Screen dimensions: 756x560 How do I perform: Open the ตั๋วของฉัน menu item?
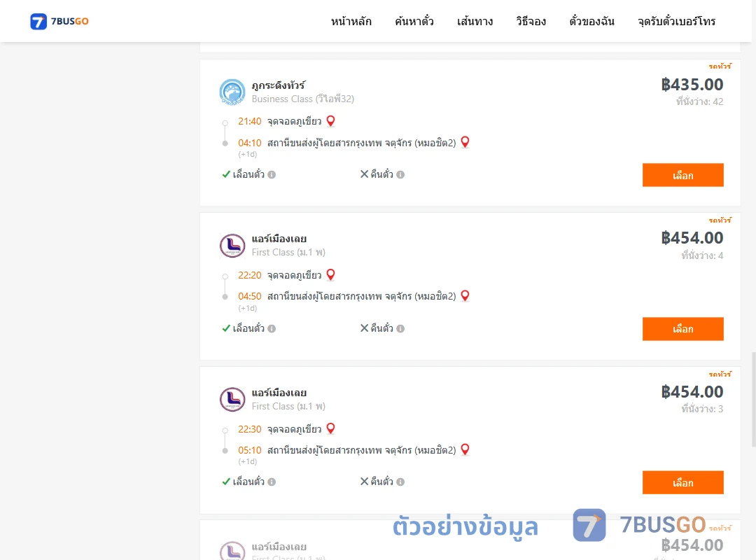591,21
